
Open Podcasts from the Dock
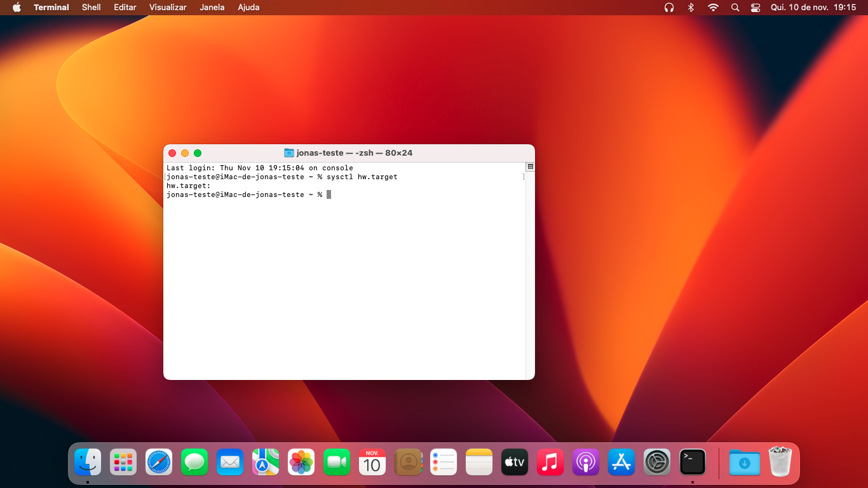(x=585, y=462)
